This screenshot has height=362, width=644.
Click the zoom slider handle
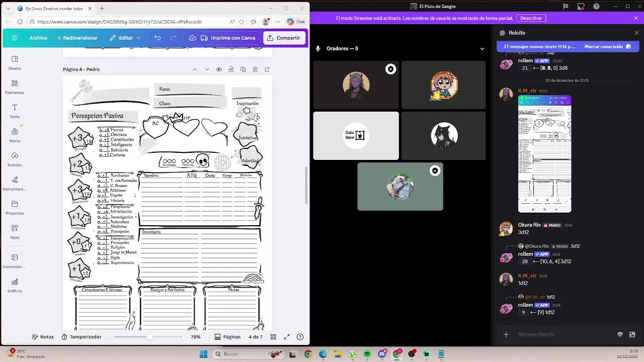pos(149,337)
